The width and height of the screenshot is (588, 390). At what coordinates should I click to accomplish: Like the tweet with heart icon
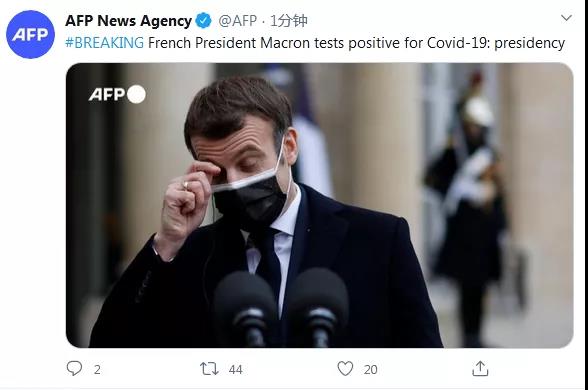(345, 368)
